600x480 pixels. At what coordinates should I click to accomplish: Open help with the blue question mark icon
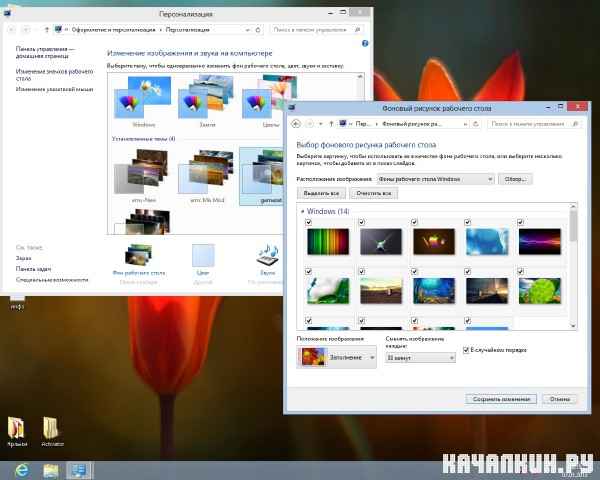tap(365, 43)
